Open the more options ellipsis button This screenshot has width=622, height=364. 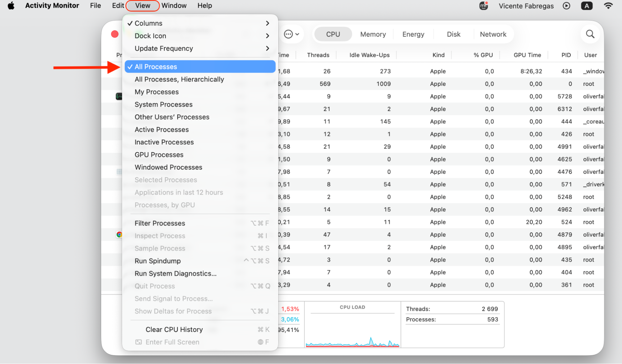tap(291, 34)
